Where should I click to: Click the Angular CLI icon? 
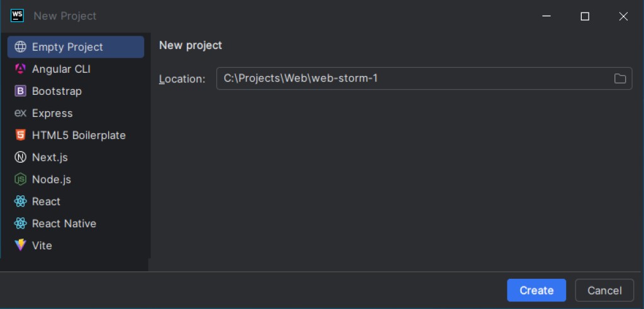pyautogui.click(x=21, y=69)
